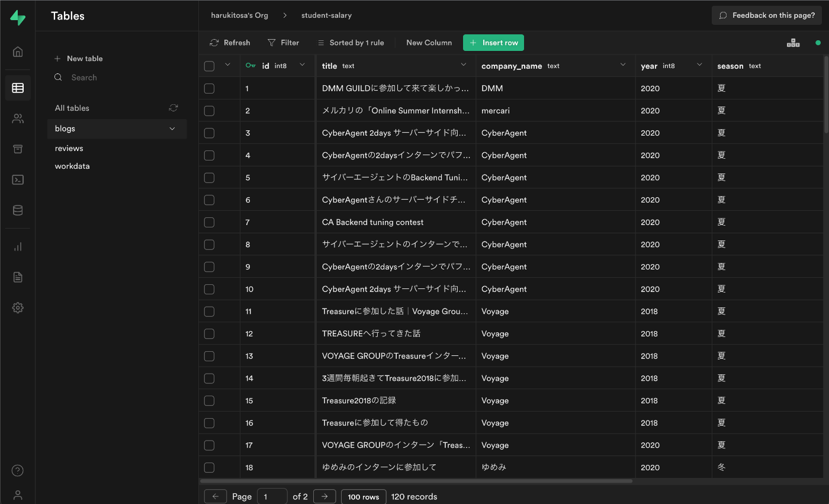Click the season column header
Image resolution: width=829 pixels, height=504 pixels.
coord(768,66)
